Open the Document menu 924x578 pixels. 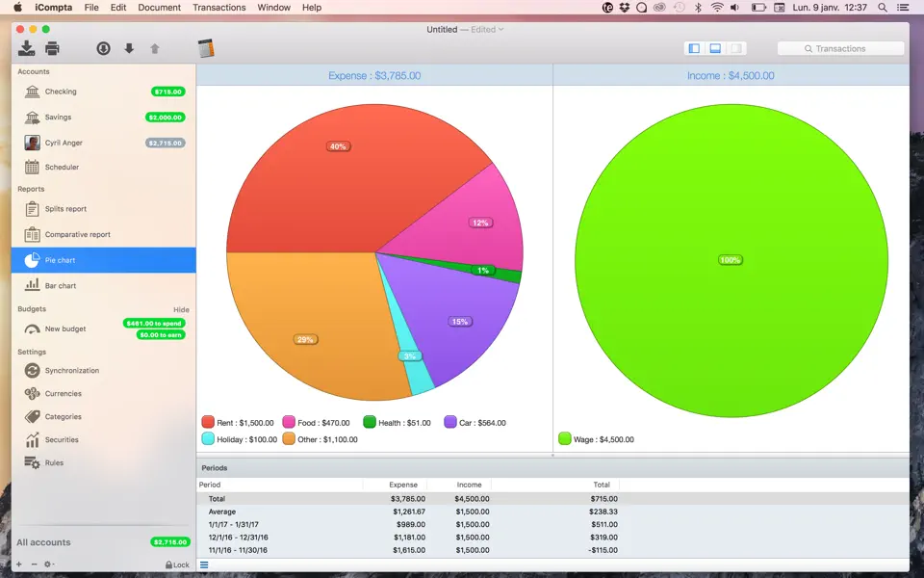coord(159,8)
